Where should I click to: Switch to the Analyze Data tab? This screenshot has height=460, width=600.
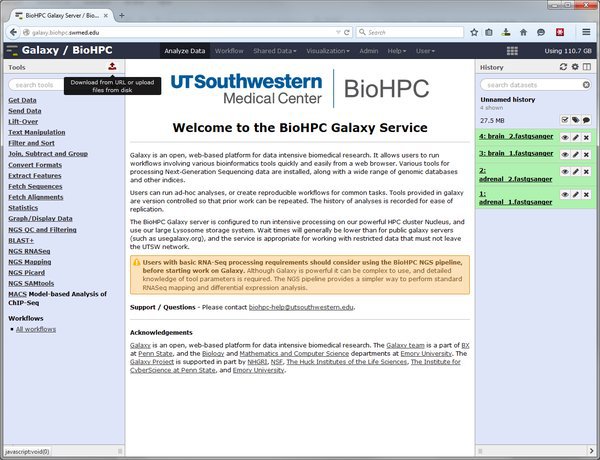(x=185, y=51)
